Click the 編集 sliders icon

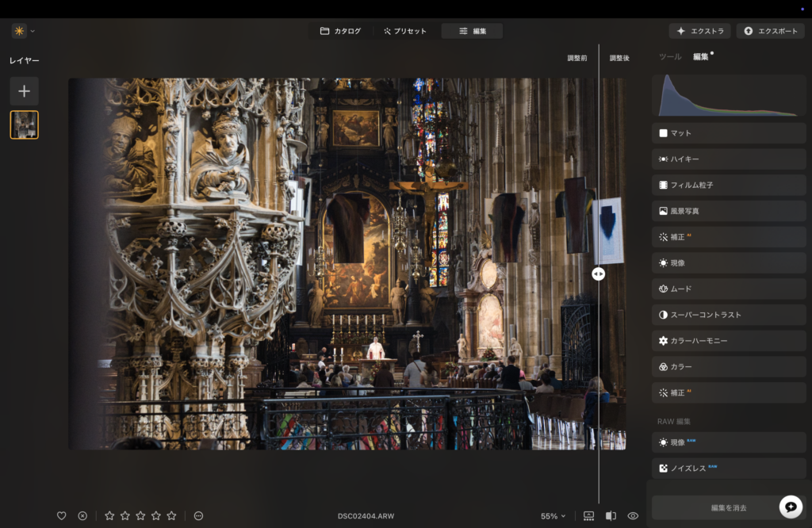click(463, 31)
